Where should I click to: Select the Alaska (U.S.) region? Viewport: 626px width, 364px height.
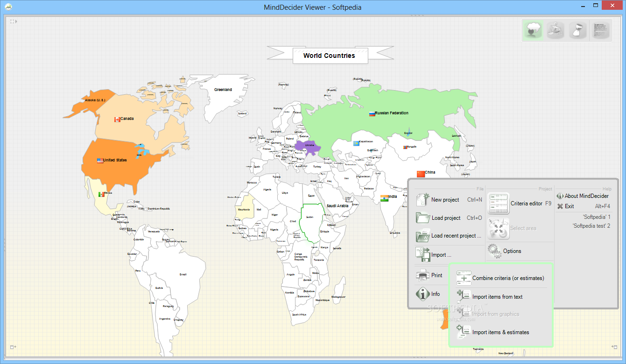[95, 100]
